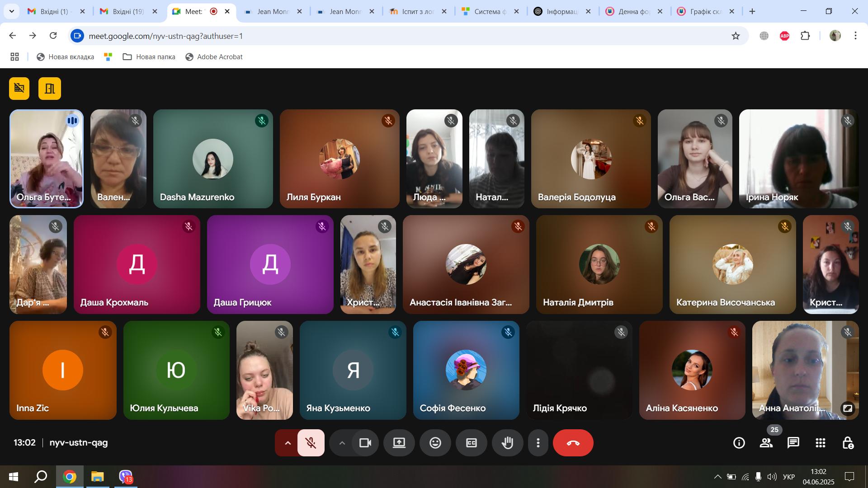Start screen presentation with the Present now icon
Viewport: 868px width, 488px height.
click(399, 443)
